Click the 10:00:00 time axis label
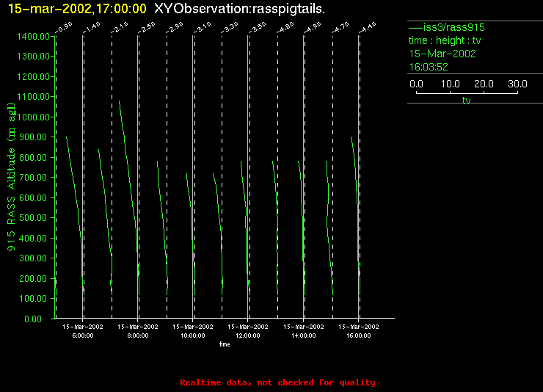This screenshot has height=392, width=543. coord(193,335)
